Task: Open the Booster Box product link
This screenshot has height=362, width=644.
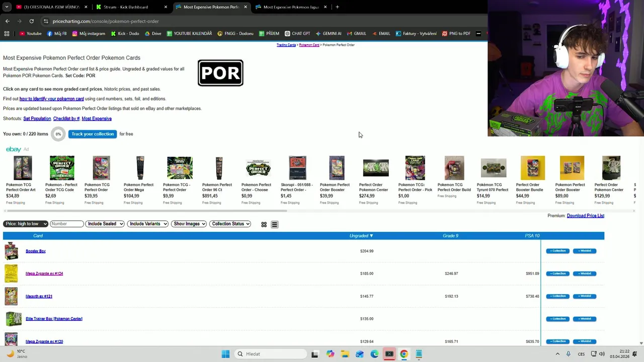Action: coord(36,251)
